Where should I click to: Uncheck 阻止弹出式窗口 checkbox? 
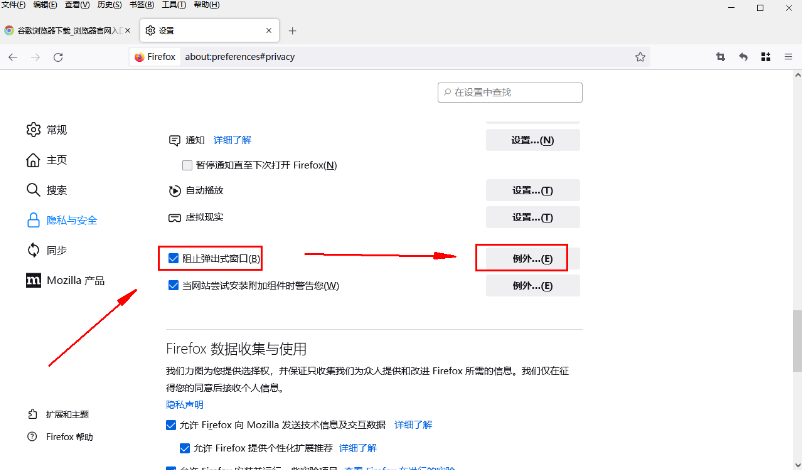[173, 258]
